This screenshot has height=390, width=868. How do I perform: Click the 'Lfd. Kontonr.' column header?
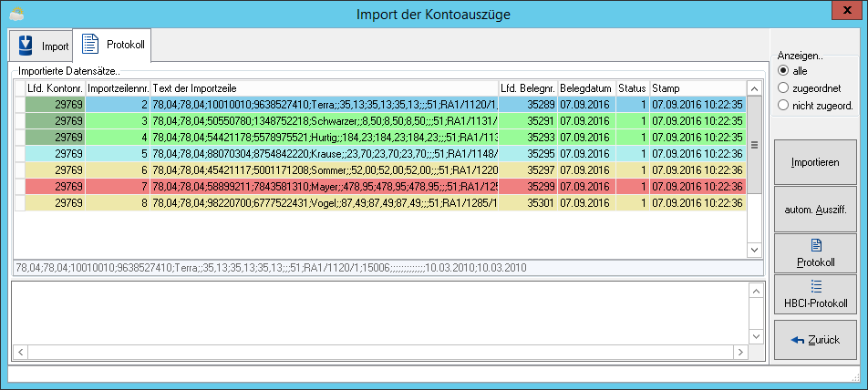[x=56, y=88]
